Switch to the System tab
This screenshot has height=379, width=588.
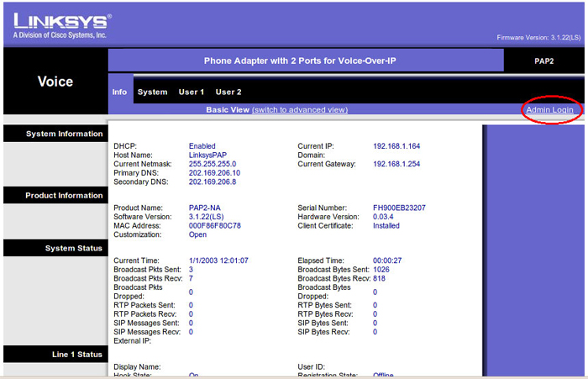coord(152,92)
